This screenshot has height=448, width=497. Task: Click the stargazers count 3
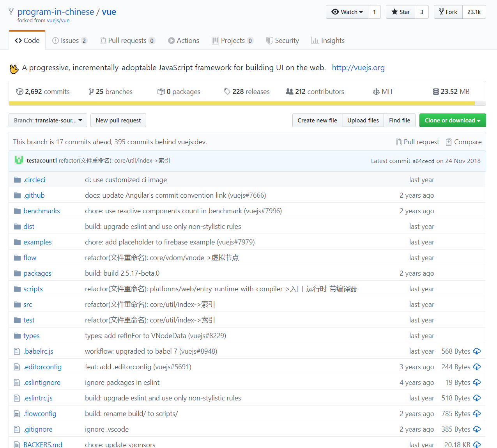422,12
